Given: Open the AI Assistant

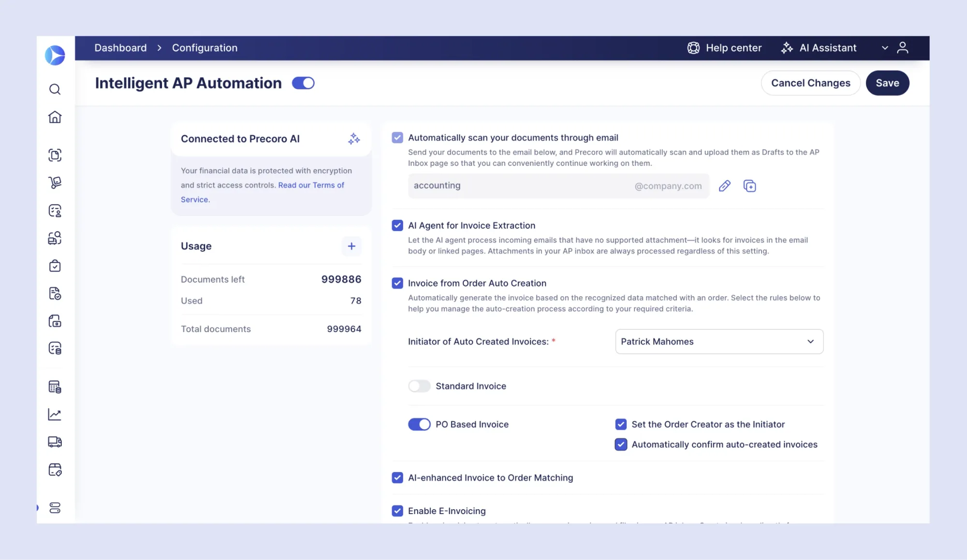Looking at the screenshot, I should coord(819,48).
